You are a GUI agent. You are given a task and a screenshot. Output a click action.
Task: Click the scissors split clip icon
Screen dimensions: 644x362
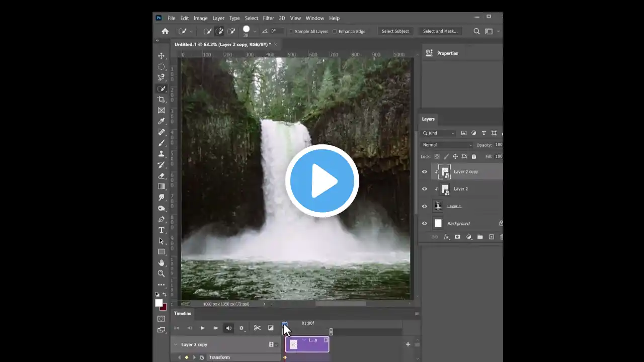[x=257, y=328]
